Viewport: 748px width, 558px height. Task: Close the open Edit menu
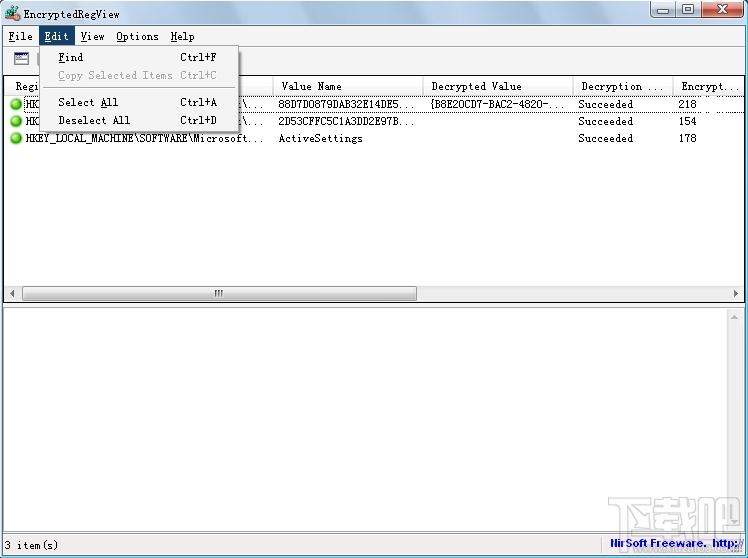coord(56,36)
